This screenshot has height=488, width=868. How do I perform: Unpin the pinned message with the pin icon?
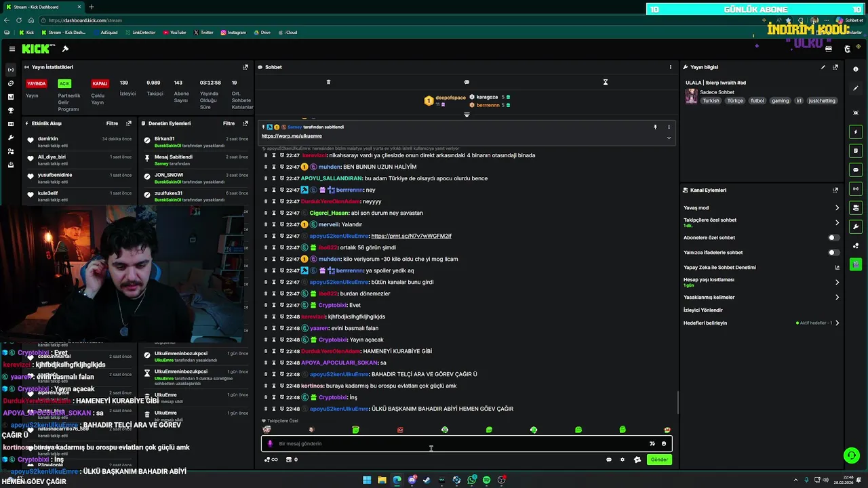(x=655, y=127)
